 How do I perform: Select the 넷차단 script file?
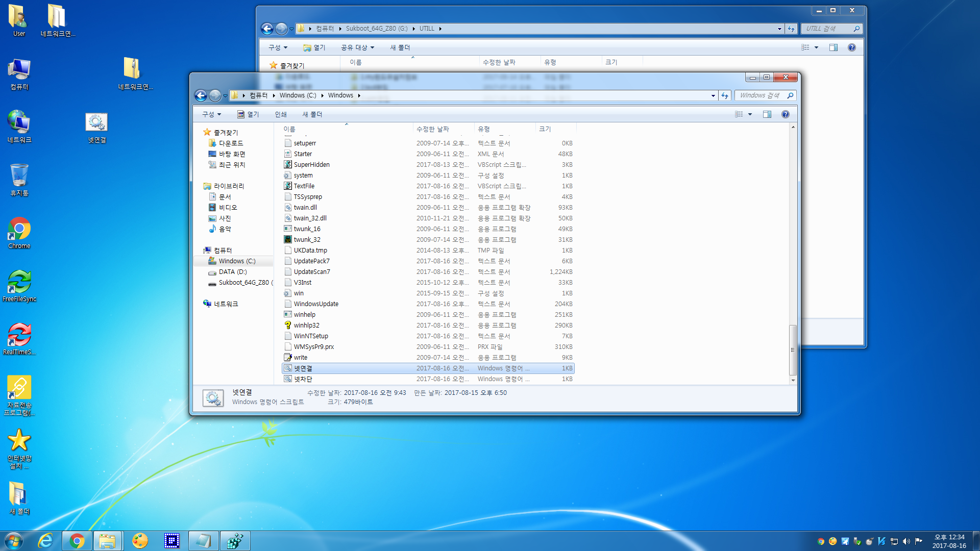pos(428,379)
